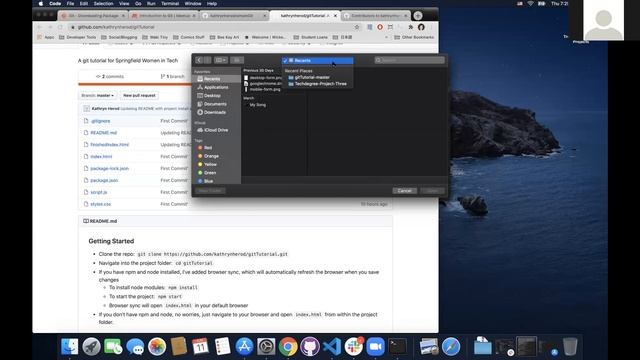Open Finder from the dock

point(70,347)
